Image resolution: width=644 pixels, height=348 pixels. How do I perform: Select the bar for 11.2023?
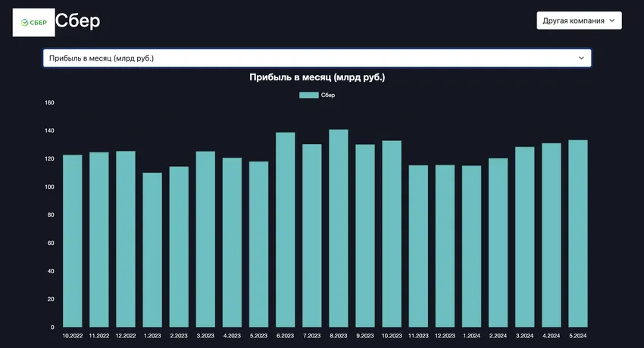(x=418, y=246)
